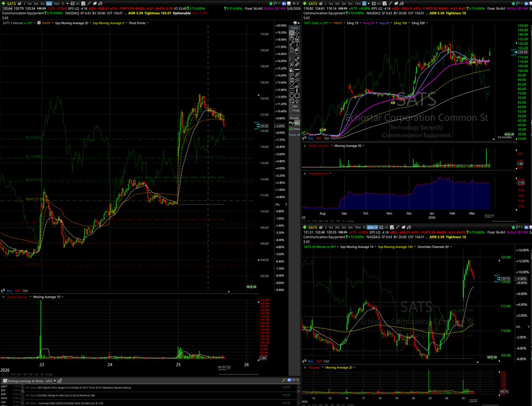Viewport: 532px width, 406px height.
Task: Select the rectangle drawing tool
Action: click(297, 95)
